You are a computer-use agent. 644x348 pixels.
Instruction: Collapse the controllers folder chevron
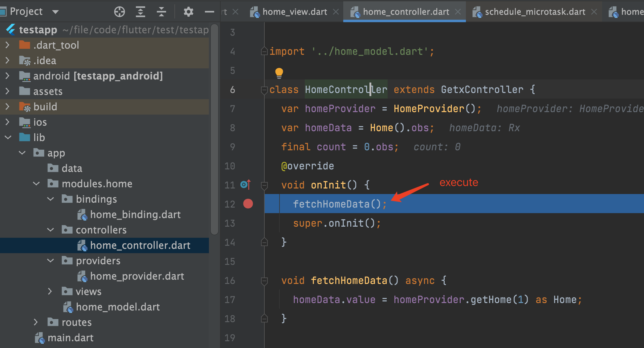point(51,230)
